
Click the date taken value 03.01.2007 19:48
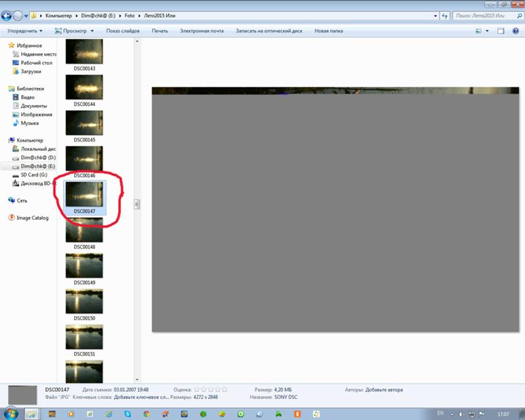tap(131, 390)
